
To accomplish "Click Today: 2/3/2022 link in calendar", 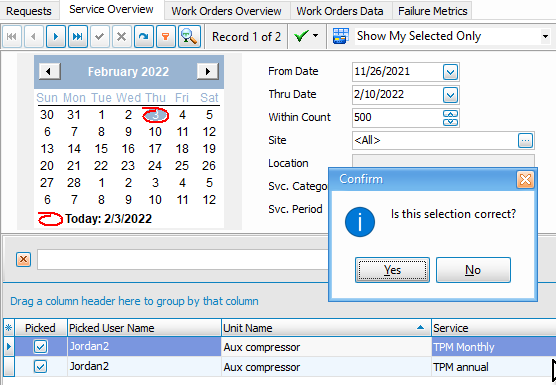I will (109, 219).
